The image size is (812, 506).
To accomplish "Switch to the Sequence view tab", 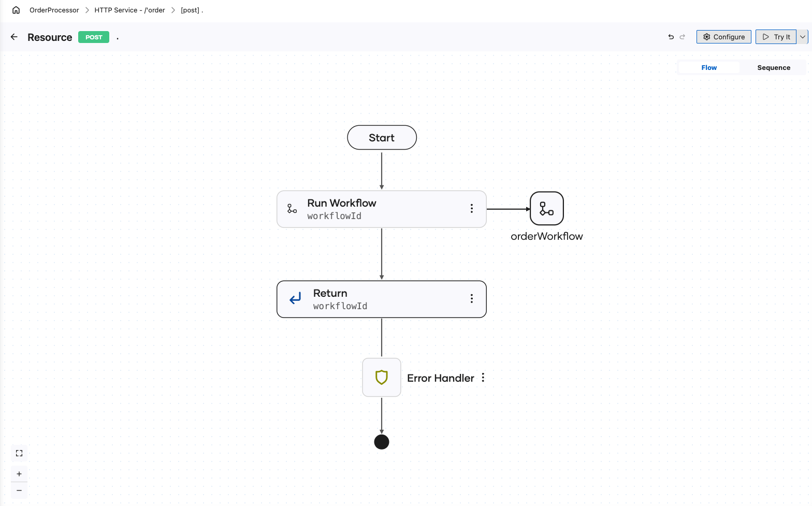I will tap(774, 67).
